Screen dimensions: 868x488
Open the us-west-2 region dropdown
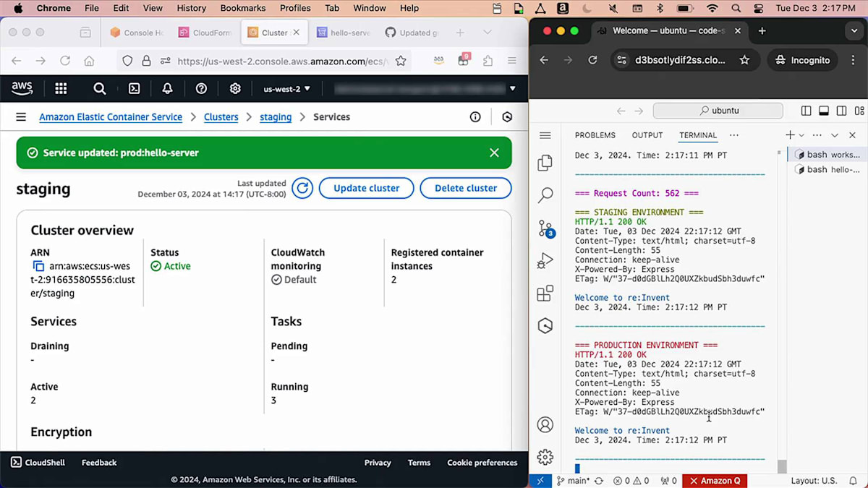coord(287,89)
